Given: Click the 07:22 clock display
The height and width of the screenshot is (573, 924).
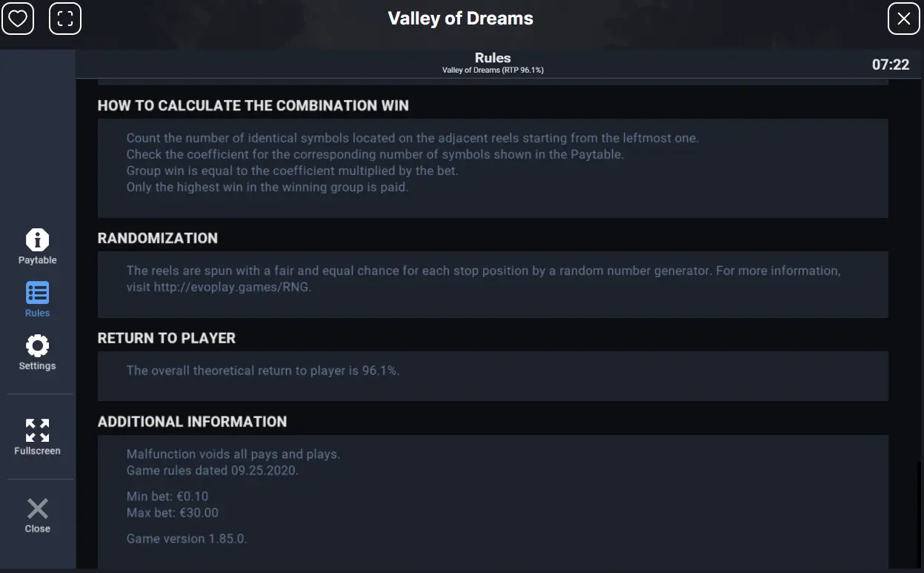Looking at the screenshot, I should point(891,64).
